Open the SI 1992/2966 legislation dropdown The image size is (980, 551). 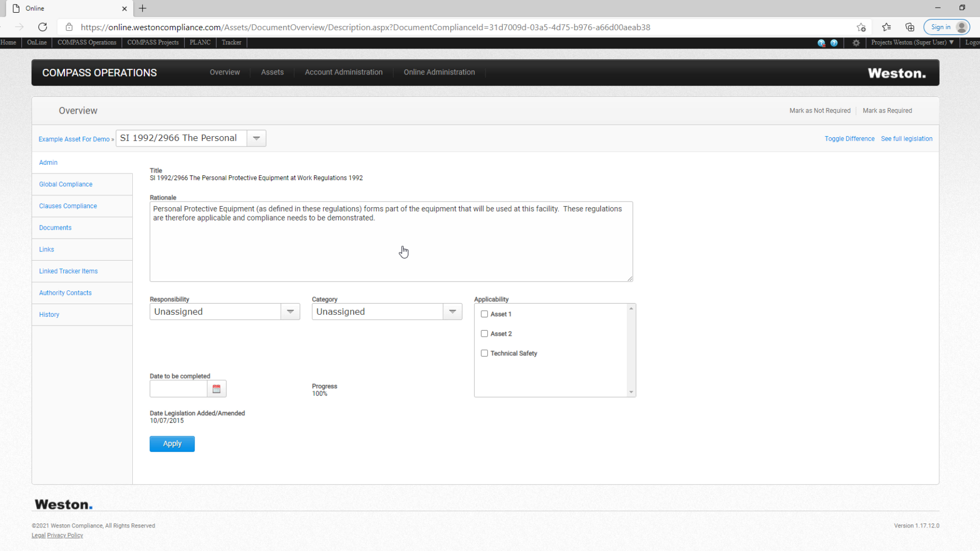[256, 138]
